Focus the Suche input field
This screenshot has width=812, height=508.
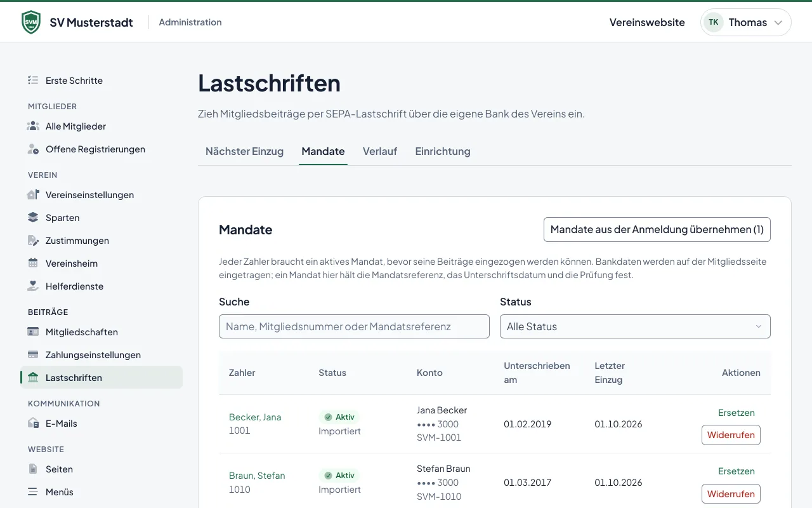point(354,326)
